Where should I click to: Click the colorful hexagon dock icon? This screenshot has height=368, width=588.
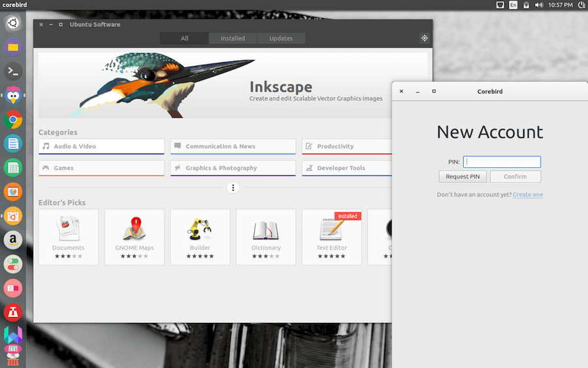pos(13,335)
